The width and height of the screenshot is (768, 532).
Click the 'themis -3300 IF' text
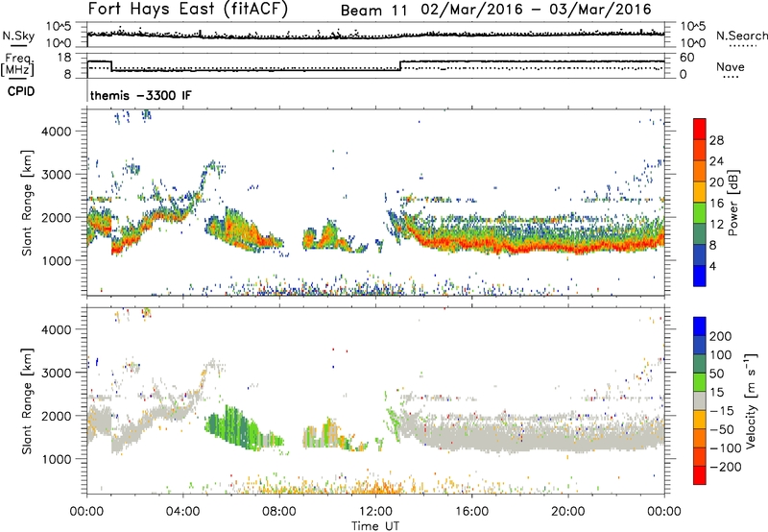tap(140, 95)
